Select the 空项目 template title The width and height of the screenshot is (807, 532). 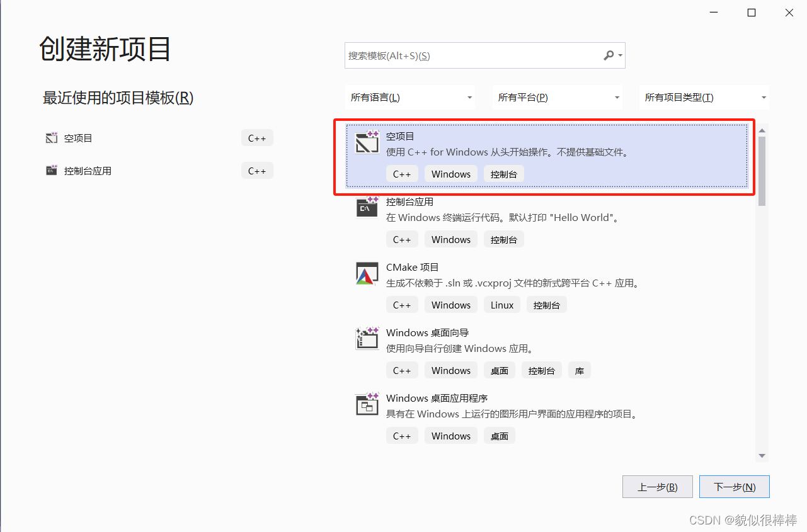(x=401, y=136)
